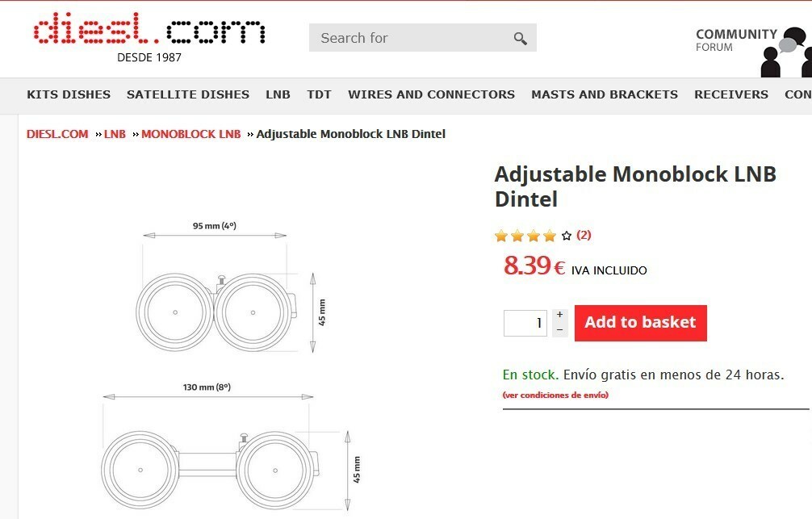This screenshot has width=812, height=519.
Task: Open Masts and Brackets category
Action: point(605,94)
